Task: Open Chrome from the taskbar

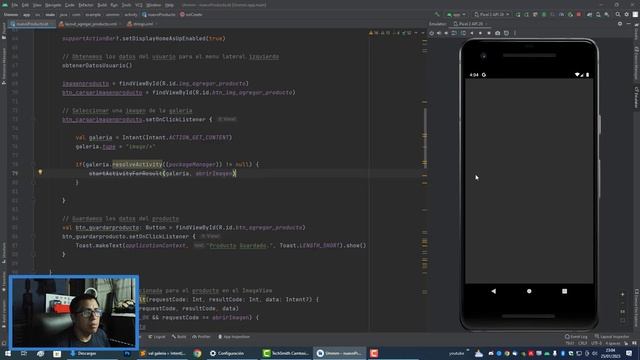Action: 198,353
